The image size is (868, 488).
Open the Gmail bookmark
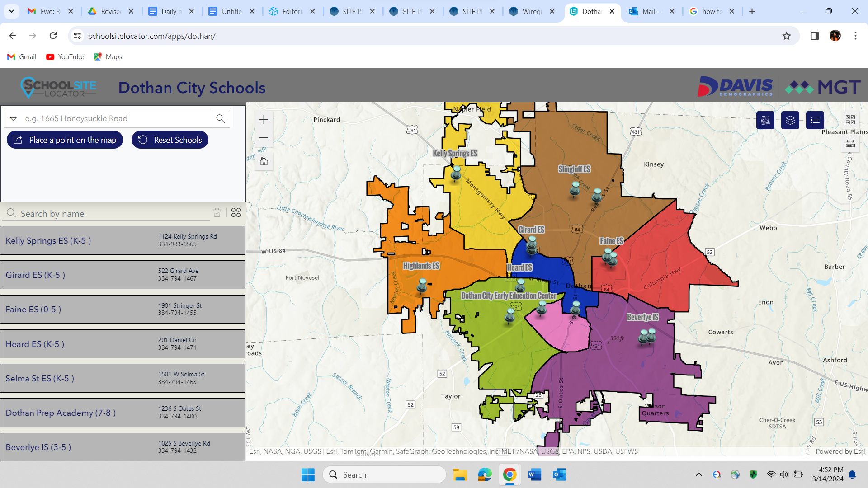[x=22, y=57]
